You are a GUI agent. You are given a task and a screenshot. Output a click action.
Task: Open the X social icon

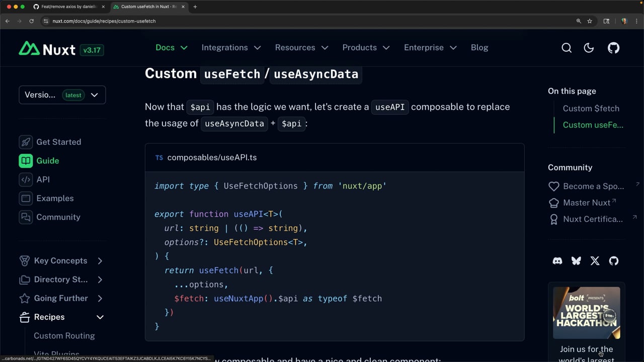pos(595,261)
